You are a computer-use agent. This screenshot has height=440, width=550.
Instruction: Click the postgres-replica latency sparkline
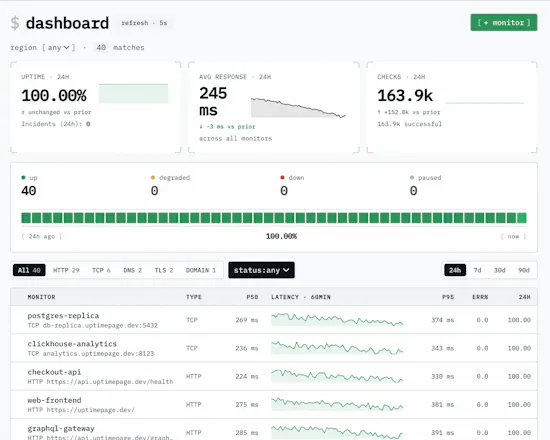(337, 320)
